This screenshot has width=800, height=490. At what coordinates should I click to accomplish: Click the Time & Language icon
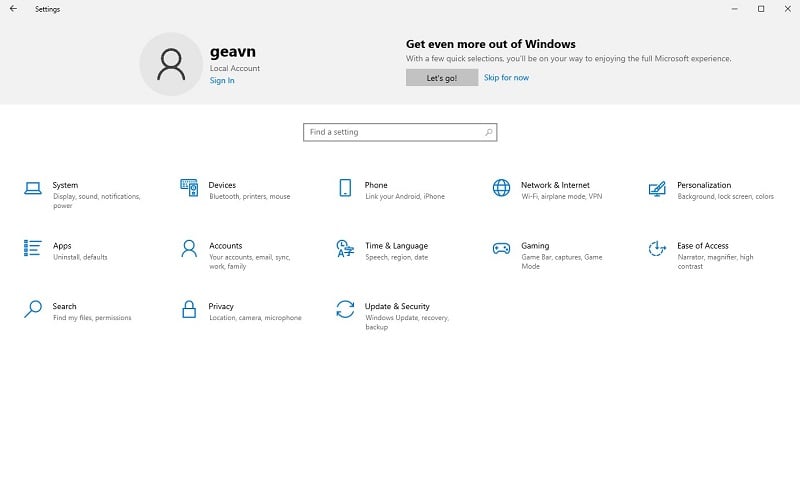click(345, 249)
